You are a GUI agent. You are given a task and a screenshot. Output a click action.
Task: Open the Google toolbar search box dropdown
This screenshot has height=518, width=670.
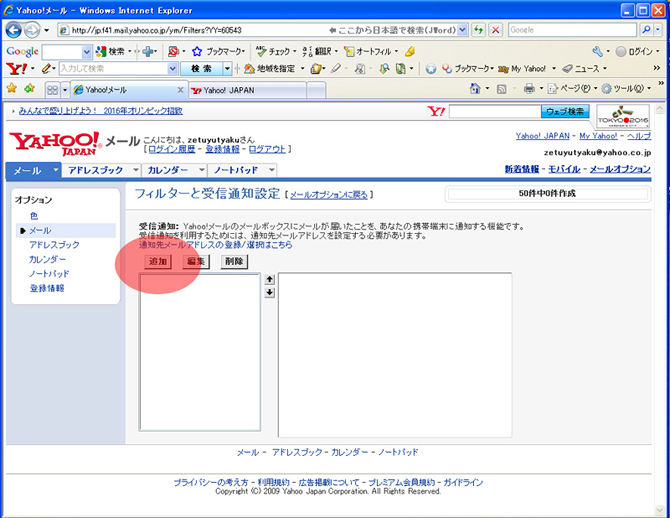click(86, 52)
